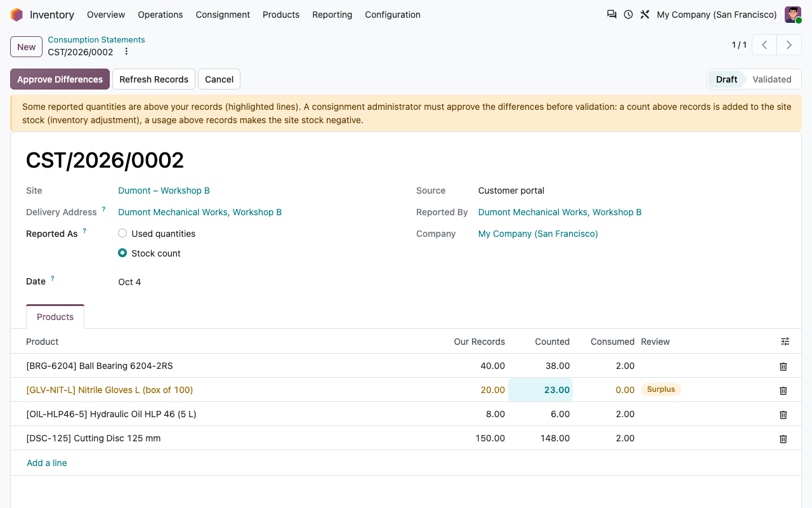Switch status to Draft
Image resolution: width=812 pixels, height=508 pixels.
pos(726,79)
